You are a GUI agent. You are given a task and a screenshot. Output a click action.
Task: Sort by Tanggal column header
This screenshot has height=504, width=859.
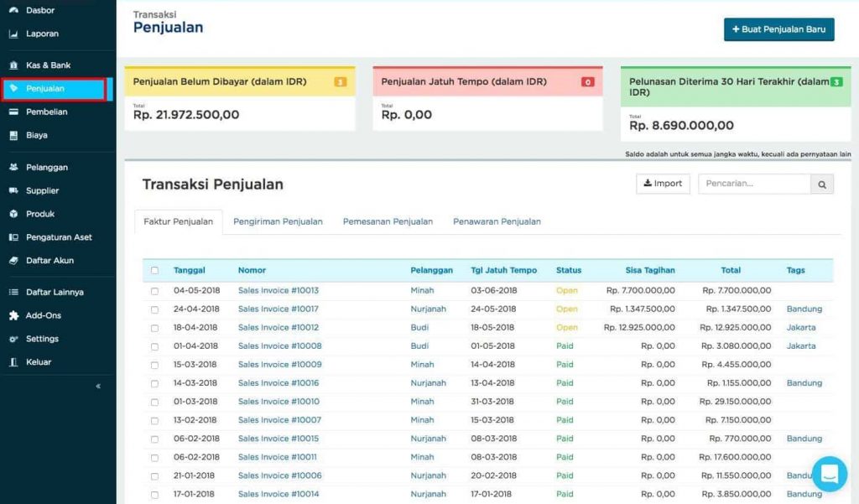189,270
